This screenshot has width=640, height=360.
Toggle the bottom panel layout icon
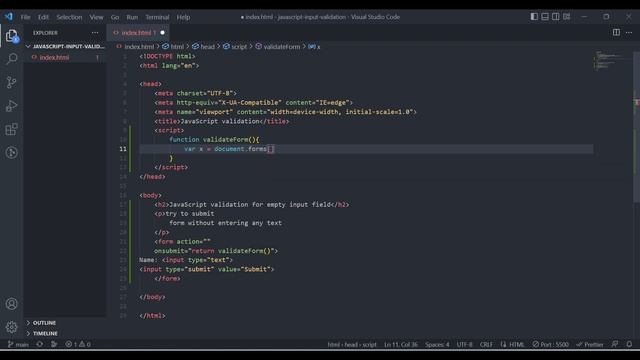[x=545, y=17]
